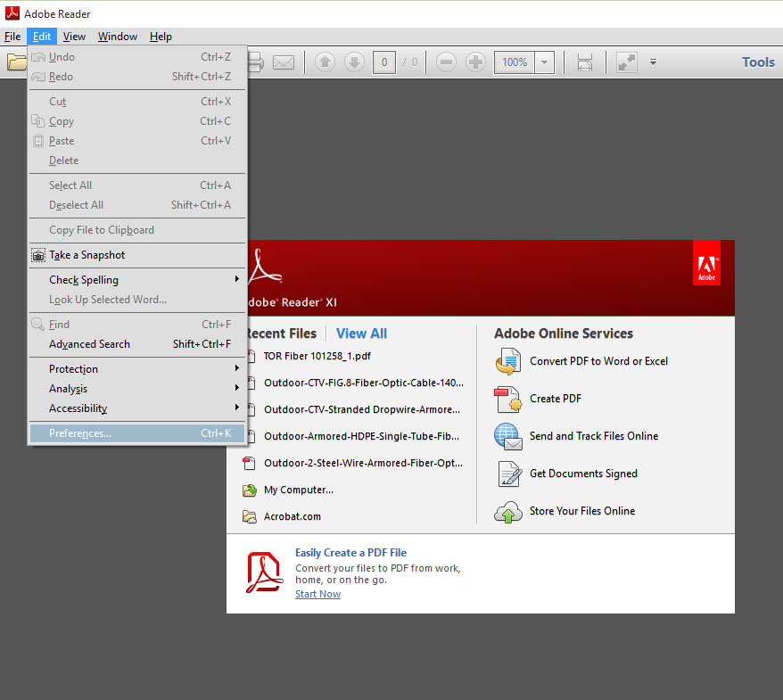Image resolution: width=783 pixels, height=700 pixels.
Task: Click the 100% zoom value field
Action: coord(515,62)
